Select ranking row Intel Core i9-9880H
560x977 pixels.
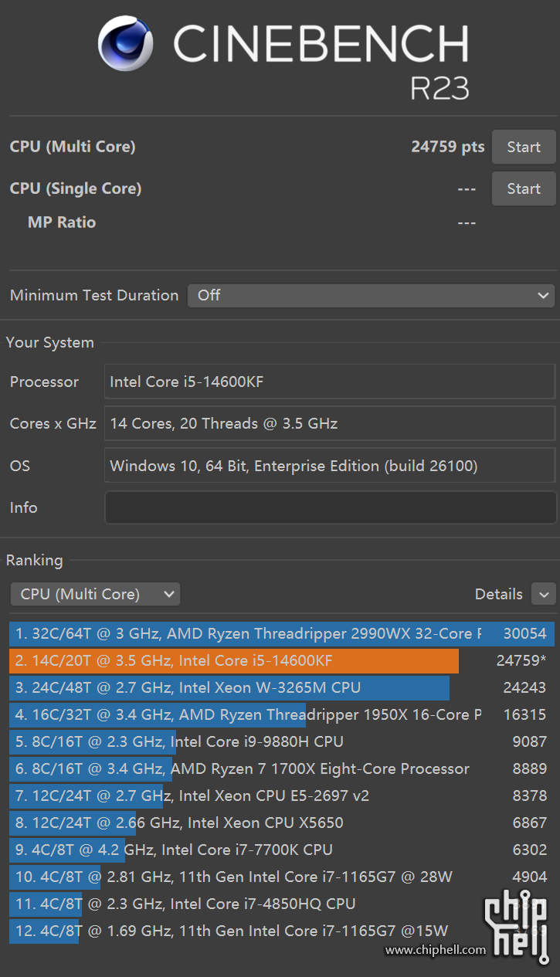(x=282, y=742)
